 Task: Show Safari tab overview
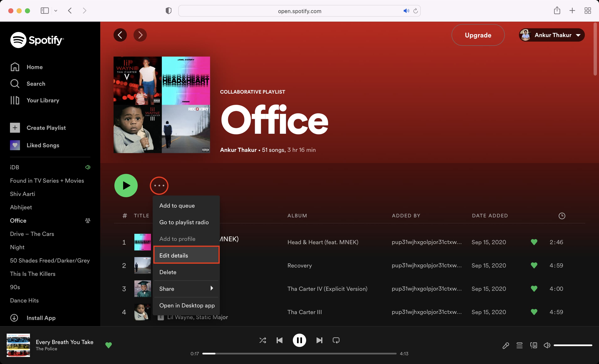[588, 10]
